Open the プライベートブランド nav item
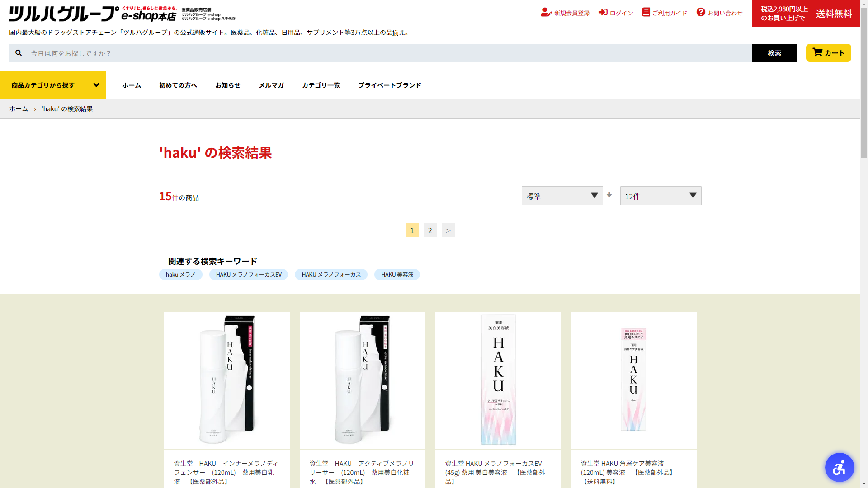The image size is (868, 488). (389, 85)
